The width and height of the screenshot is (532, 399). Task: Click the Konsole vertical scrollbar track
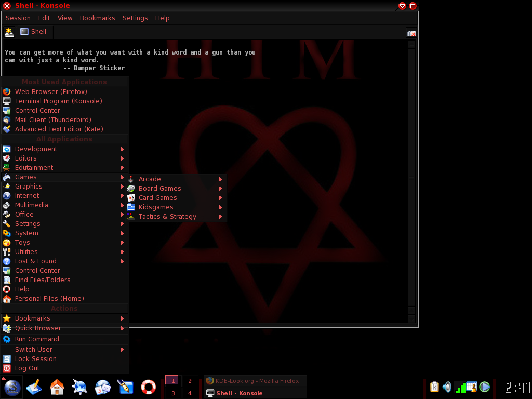coord(411,177)
